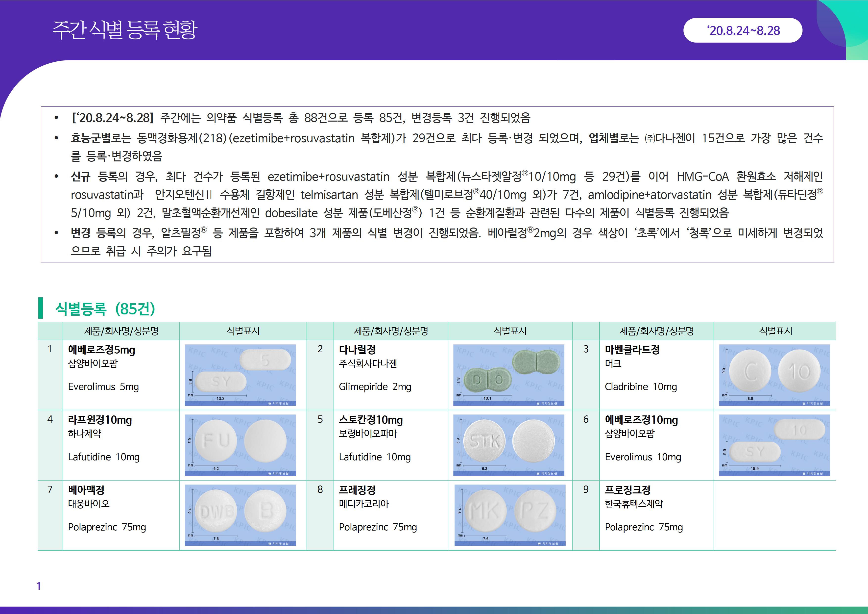Click the date range badge '20.8.24~8.28
Viewport: 868px width, 614px height.
click(x=743, y=30)
